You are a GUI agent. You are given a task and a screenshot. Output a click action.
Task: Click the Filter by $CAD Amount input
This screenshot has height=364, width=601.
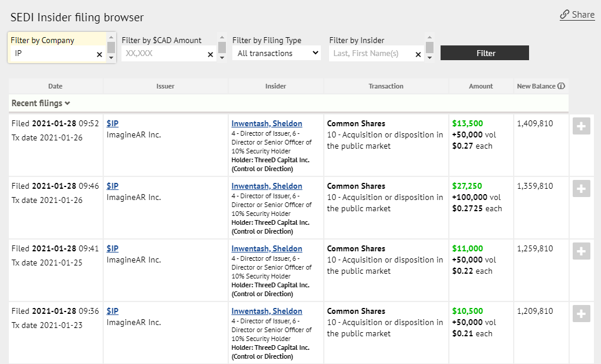pos(163,53)
